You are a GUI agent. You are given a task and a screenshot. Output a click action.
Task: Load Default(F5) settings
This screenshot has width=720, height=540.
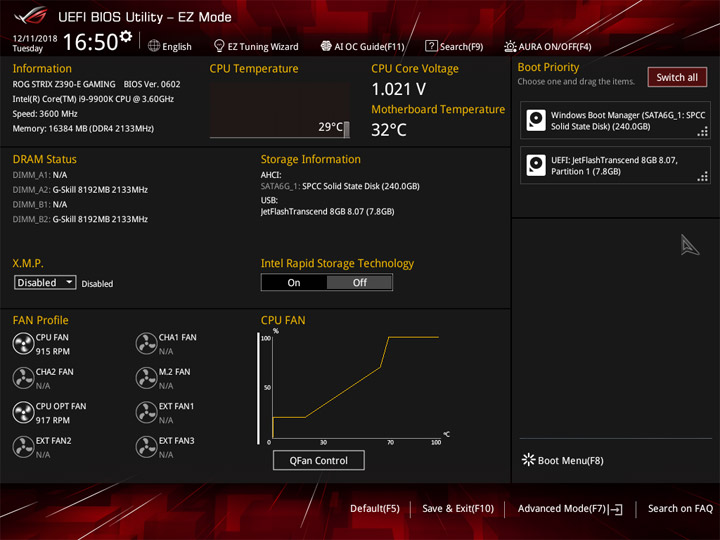tap(375, 509)
